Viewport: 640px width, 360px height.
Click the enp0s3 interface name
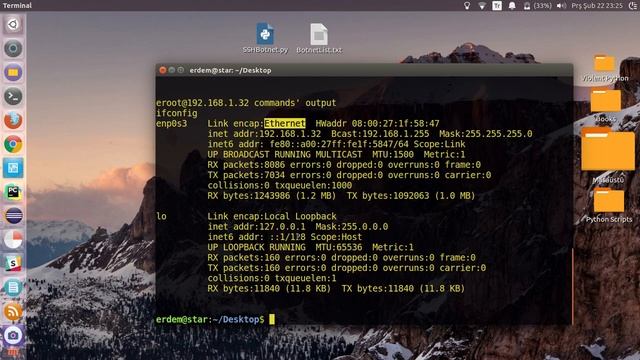point(171,123)
